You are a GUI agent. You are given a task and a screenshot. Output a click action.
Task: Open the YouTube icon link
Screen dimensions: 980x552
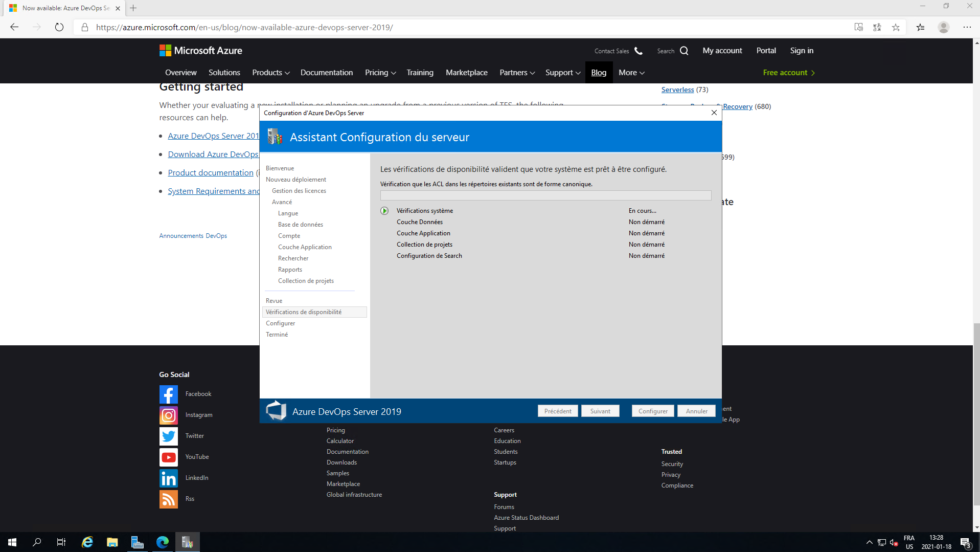(x=168, y=457)
